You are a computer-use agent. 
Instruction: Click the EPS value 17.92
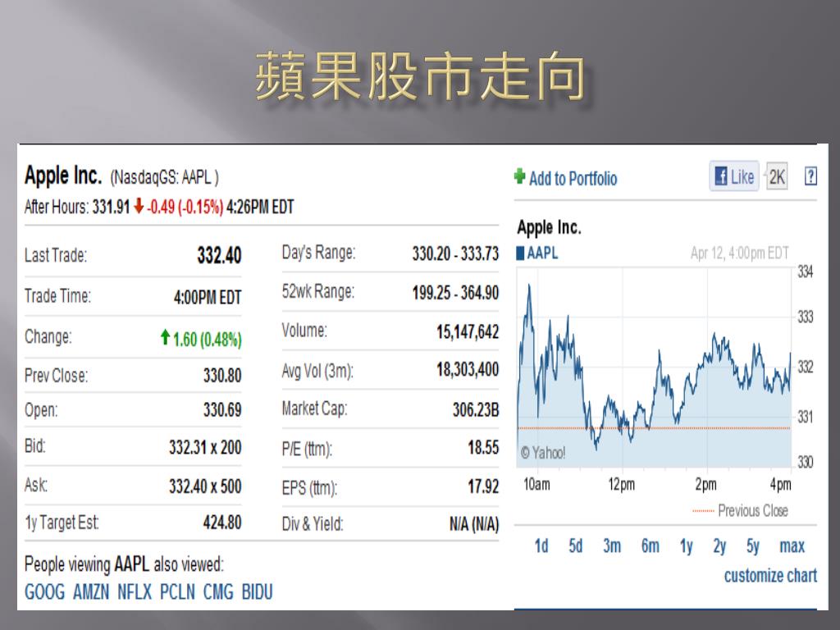click(483, 486)
